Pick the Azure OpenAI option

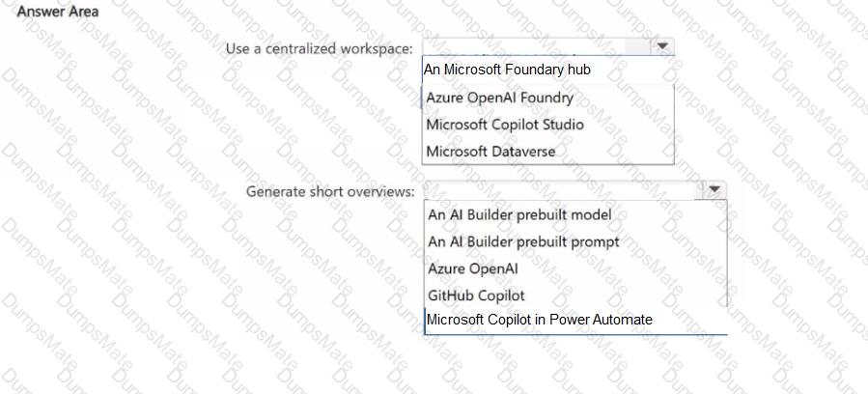(472, 268)
